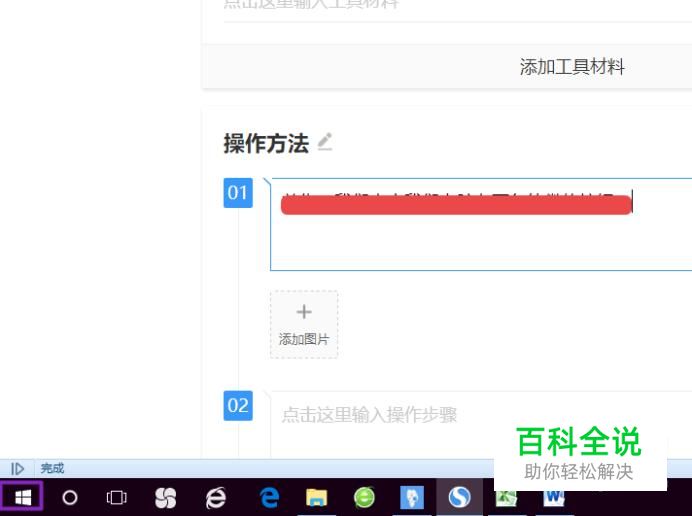
Task: Click the 完成 status bar text
Action: 52,468
